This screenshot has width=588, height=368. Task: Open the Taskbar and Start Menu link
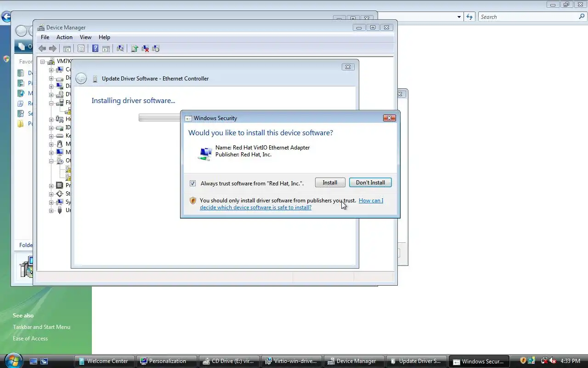click(41, 327)
